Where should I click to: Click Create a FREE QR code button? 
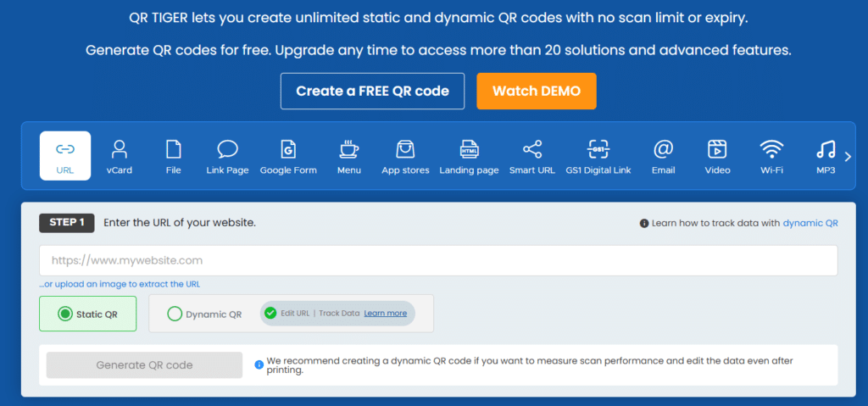(x=373, y=91)
